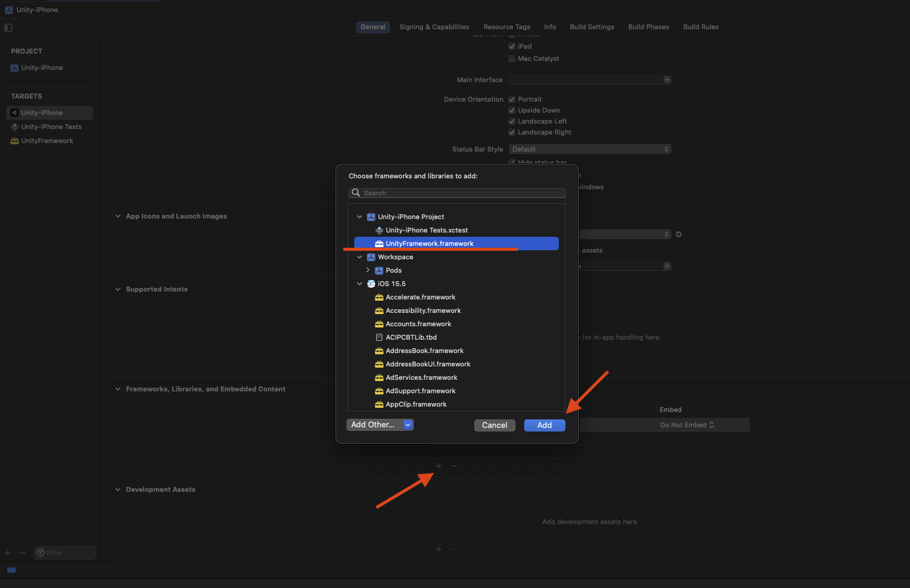Switch to Build Settings tab

click(592, 27)
